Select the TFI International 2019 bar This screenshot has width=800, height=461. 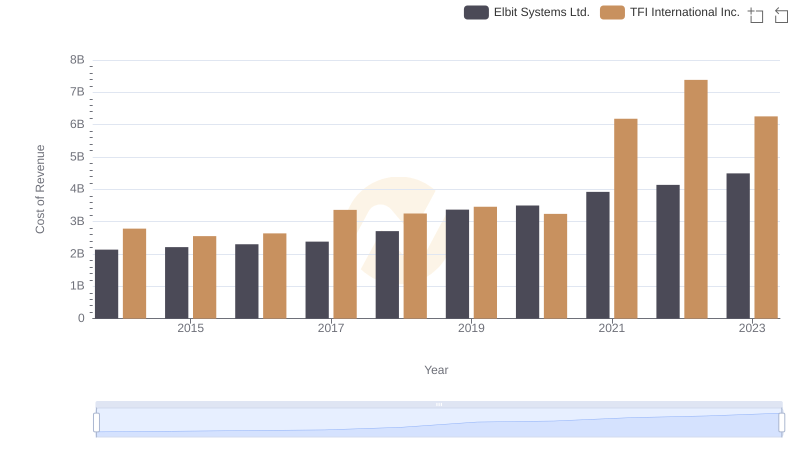pos(485,263)
